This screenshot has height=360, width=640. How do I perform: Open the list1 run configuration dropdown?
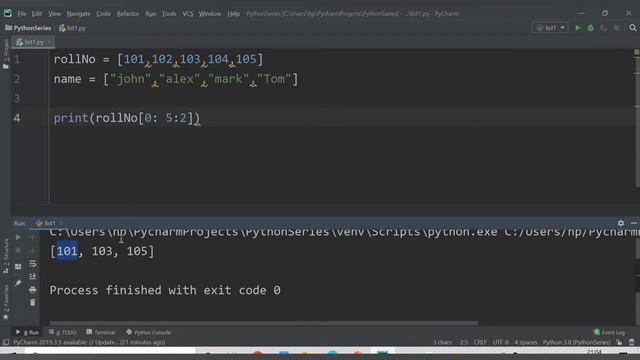(x=550, y=28)
